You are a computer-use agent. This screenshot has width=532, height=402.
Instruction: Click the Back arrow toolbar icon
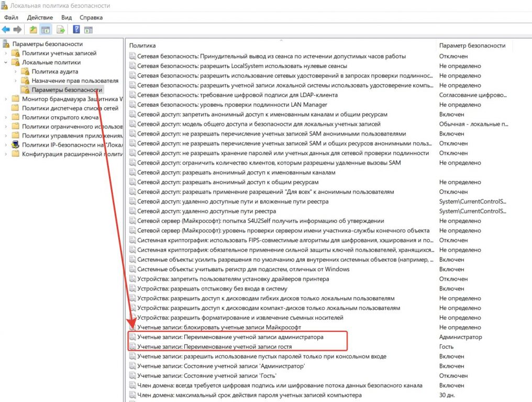click(6, 30)
